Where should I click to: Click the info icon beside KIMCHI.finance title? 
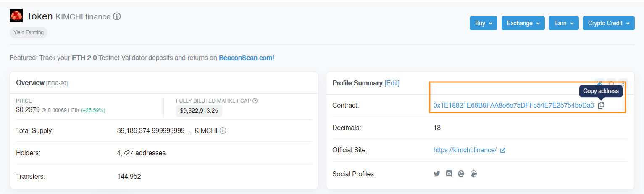[117, 17]
